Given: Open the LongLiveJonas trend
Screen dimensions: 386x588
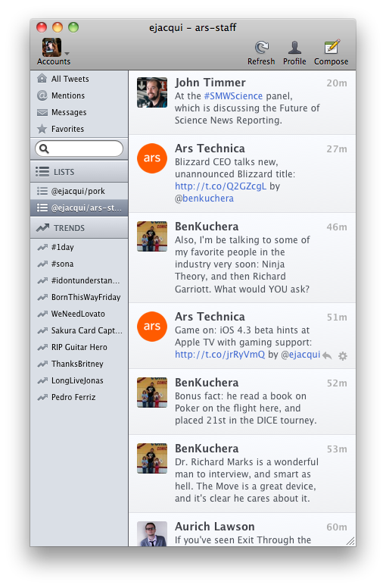Looking at the screenshot, I should (79, 380).
